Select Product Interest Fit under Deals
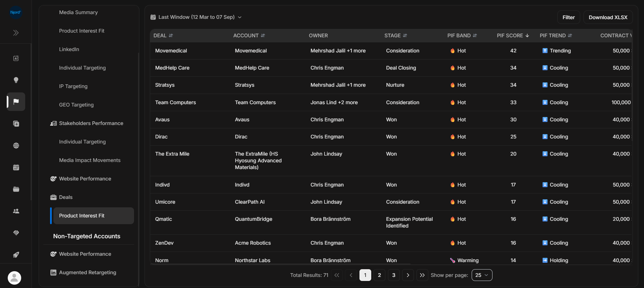Image resolution: width=644 pixels, height=288 pixels. (94, 216)
